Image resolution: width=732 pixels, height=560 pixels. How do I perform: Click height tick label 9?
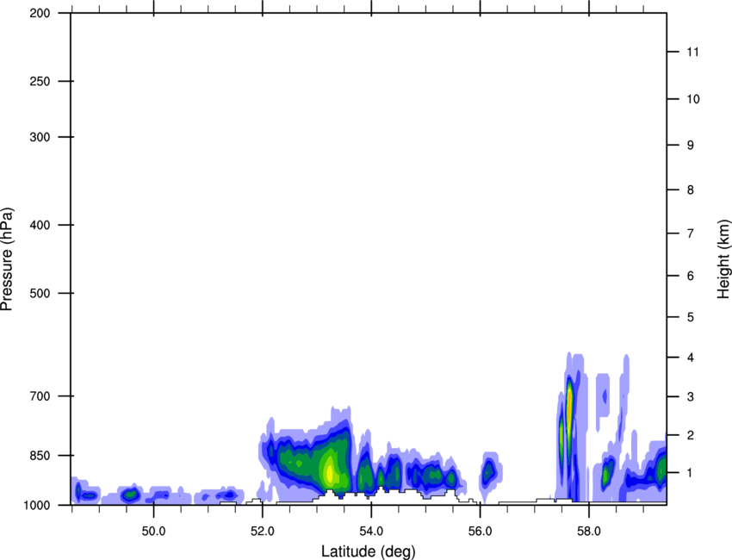[690, 146]
